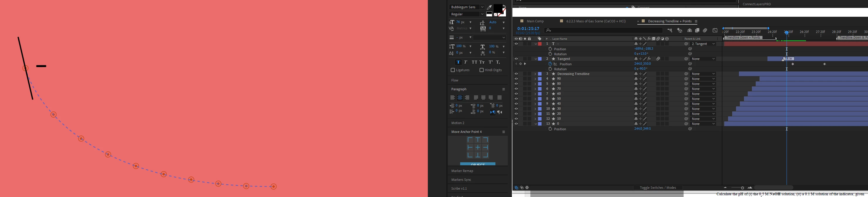Check the Hindi Digits option
868x197 pixels.
click(x=482, y=70)
